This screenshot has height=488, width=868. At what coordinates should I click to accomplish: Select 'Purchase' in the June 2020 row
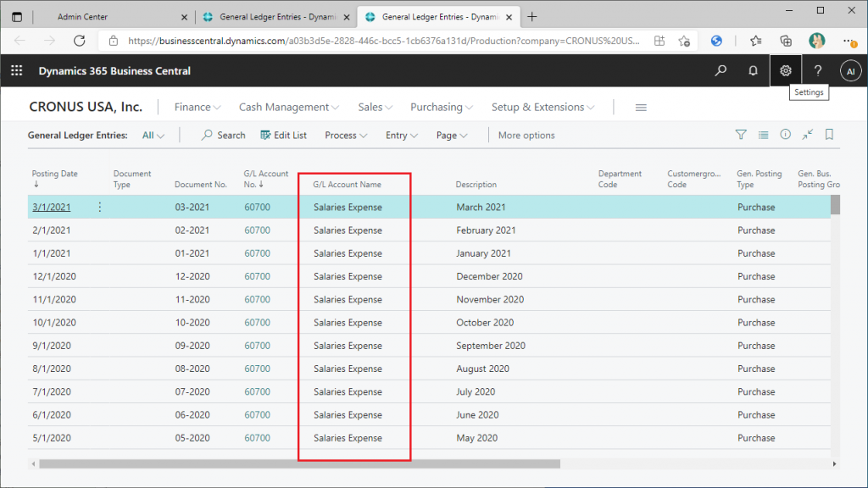[x=756, y=414]
